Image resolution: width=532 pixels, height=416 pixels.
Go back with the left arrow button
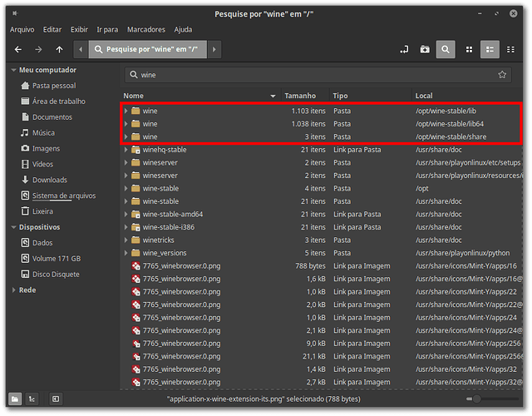click(x=18, y=50)
